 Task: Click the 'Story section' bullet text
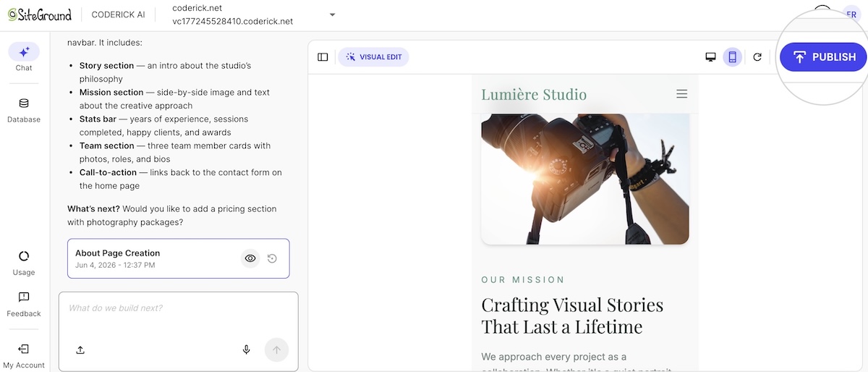[106, 66]
